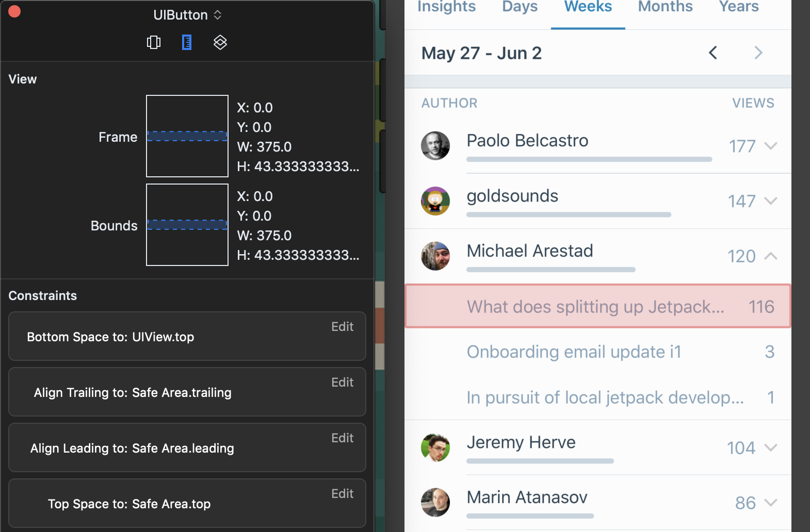This screenshot has width=810, height=532.
Task: Expand Paolo Belcastro row chevron
Action: coord(771,146)
